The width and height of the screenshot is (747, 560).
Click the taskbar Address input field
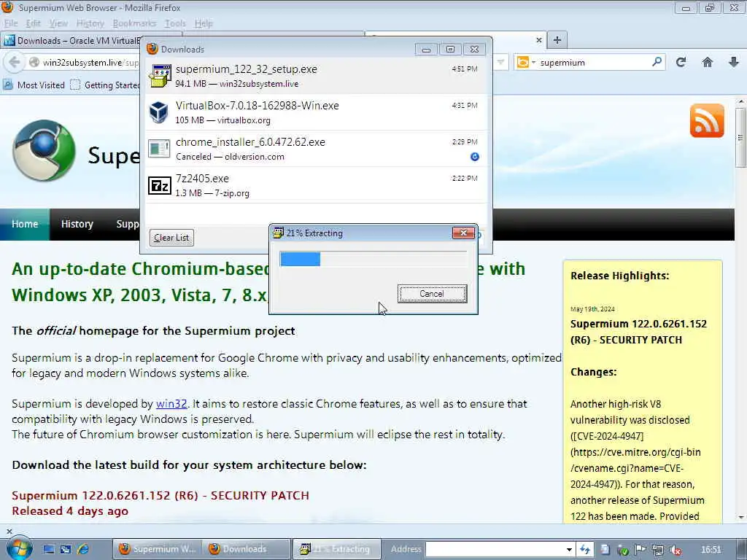pyautogui.click(x=495, y=549)
